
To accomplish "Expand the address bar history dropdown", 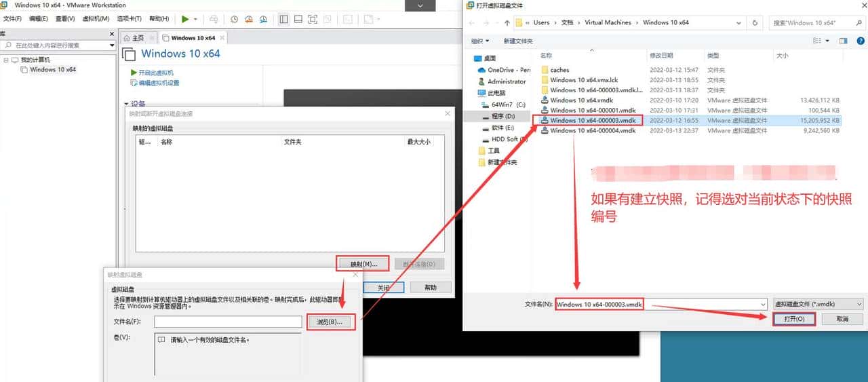I will point(738,22).
